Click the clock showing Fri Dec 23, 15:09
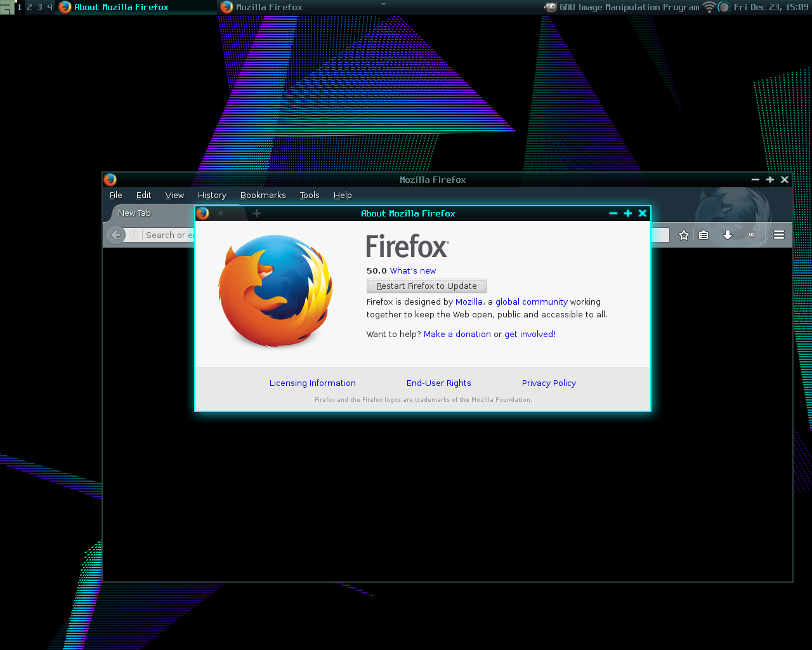This screenshot has width=812, height=650. (x=771, y=7)
